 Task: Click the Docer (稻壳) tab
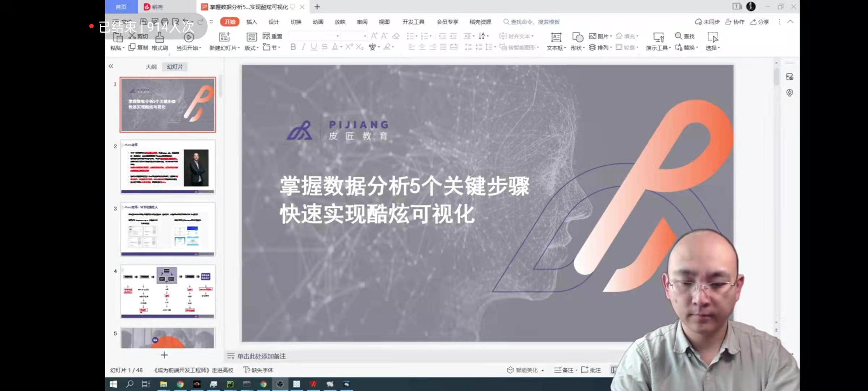[x=154, y=7]
